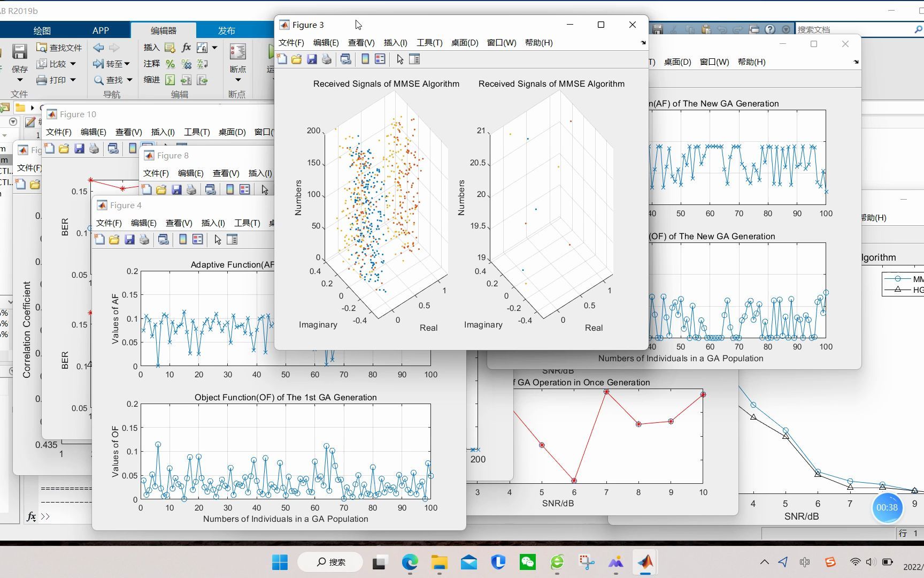
Task: Click the 搜索文档 search field
Action: point(853,29)
